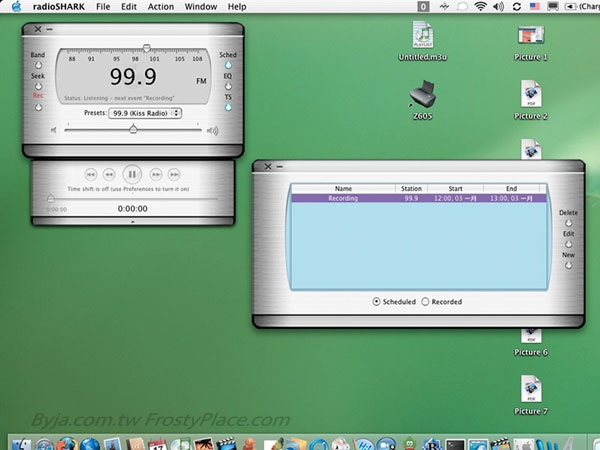The image size is (600, 450).
Task: Open the blue globe icon in Dock
Action: (90, 444)
